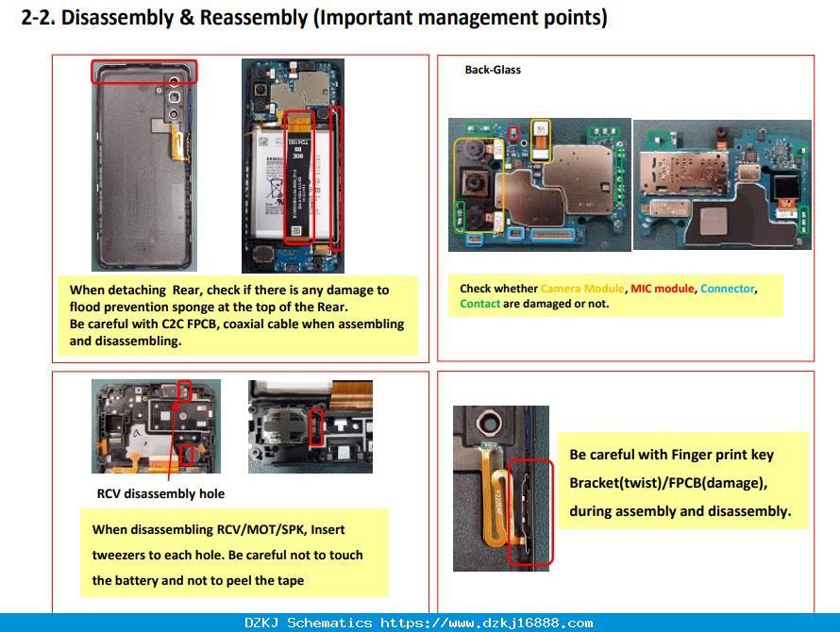840x632 pixels.
Task: Click the line starting "Be careful with C2C FPCB"
Action: click(237, 324)
